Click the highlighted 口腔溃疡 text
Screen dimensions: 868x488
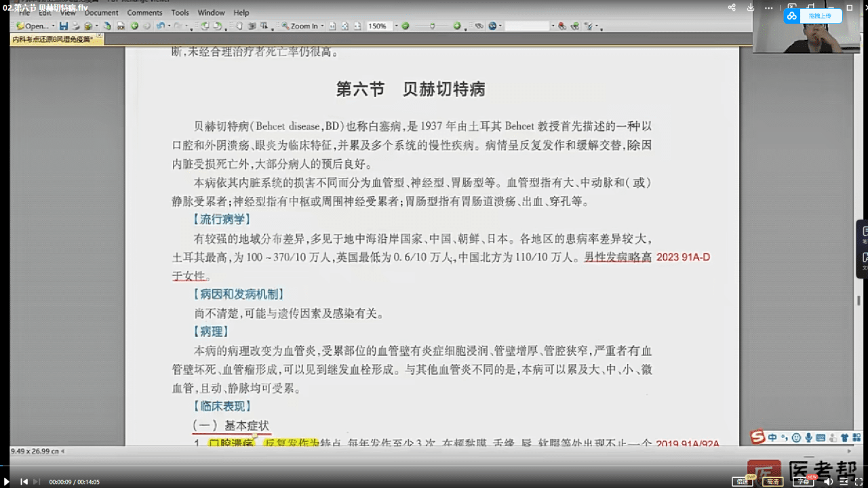click(x=231, y=443)
